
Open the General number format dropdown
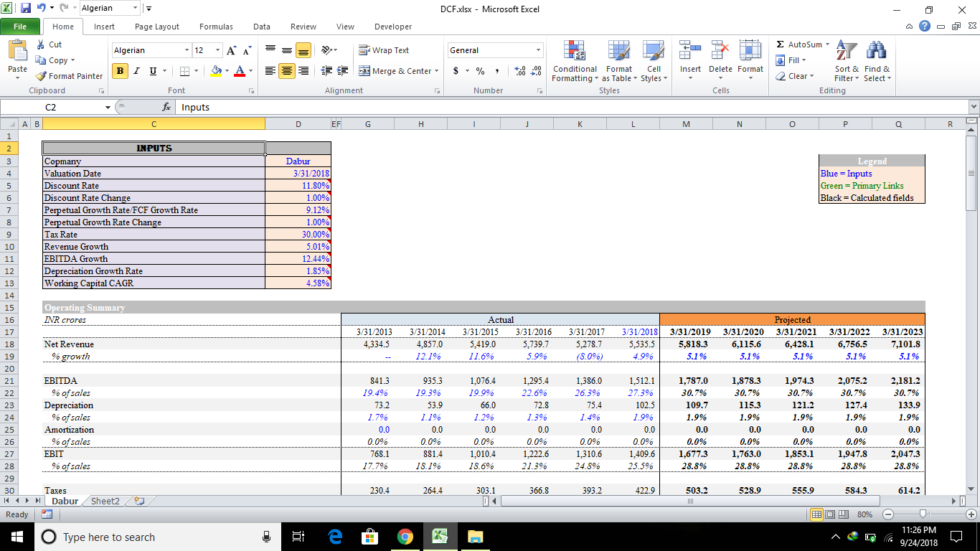click(x=538, y=50)
